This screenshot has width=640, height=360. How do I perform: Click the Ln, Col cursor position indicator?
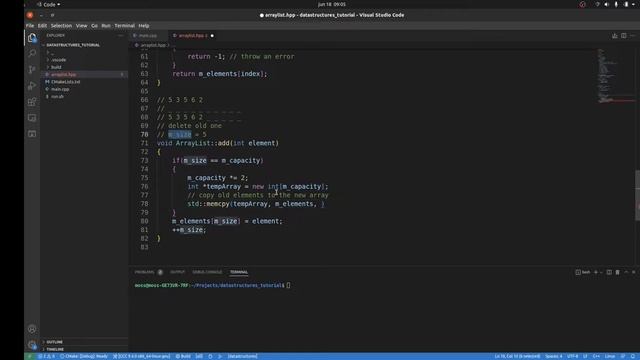pos(517,356)
